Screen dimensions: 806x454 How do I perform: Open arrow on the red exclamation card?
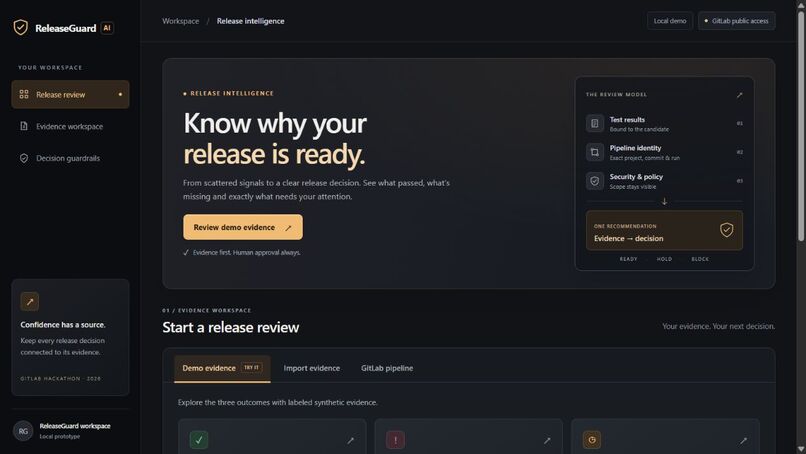pyautogui.click(x=547, y=441)
